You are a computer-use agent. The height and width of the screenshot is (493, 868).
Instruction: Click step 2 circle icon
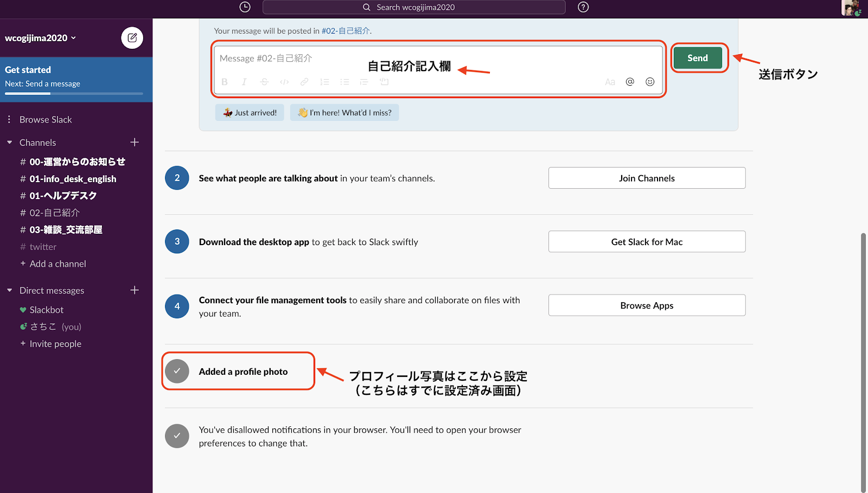[177, 178]
